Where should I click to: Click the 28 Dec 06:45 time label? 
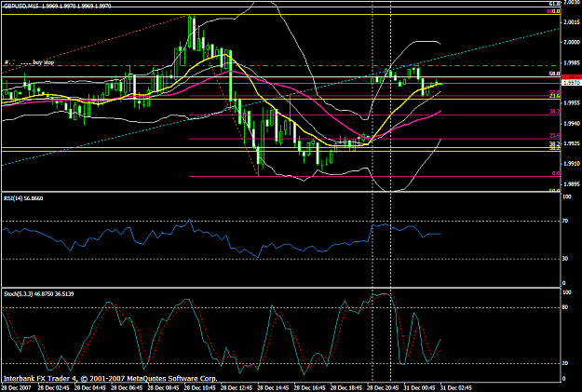click(127, 388)
